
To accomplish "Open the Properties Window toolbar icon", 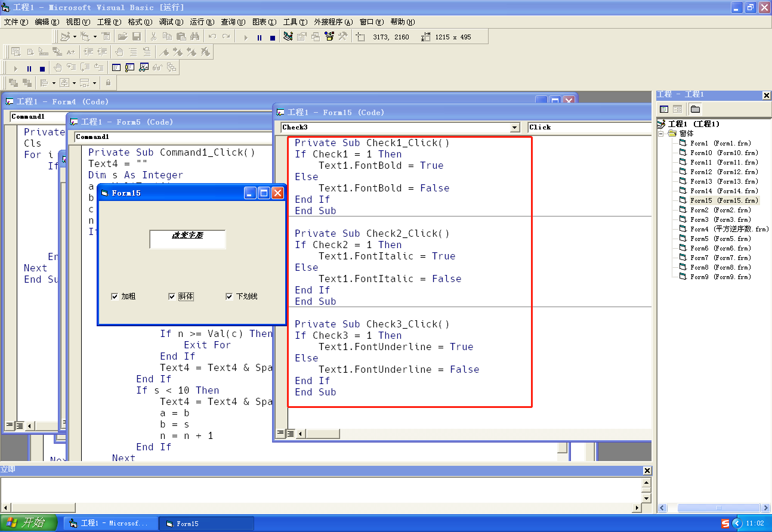I will [x=302, y=36].
